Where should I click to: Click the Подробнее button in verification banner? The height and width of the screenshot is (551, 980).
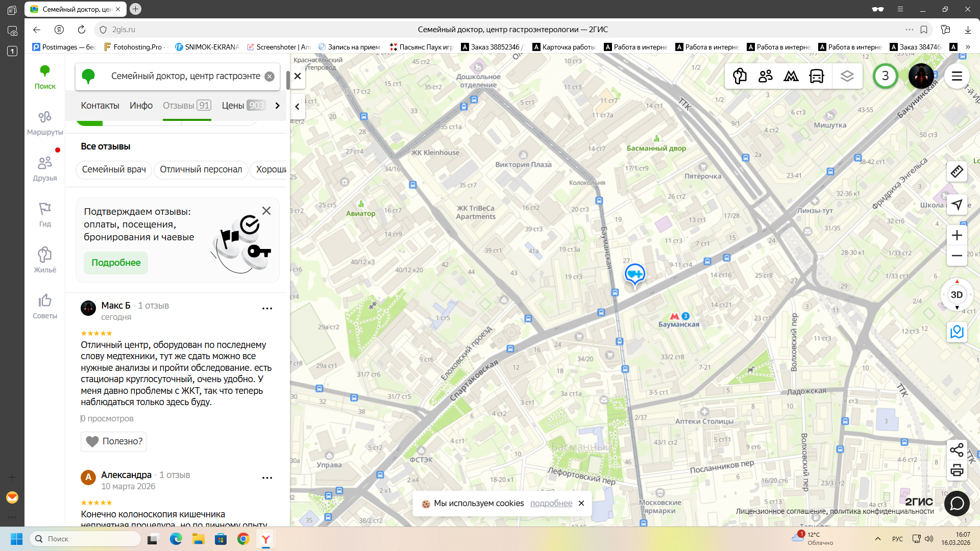point(116,263)
